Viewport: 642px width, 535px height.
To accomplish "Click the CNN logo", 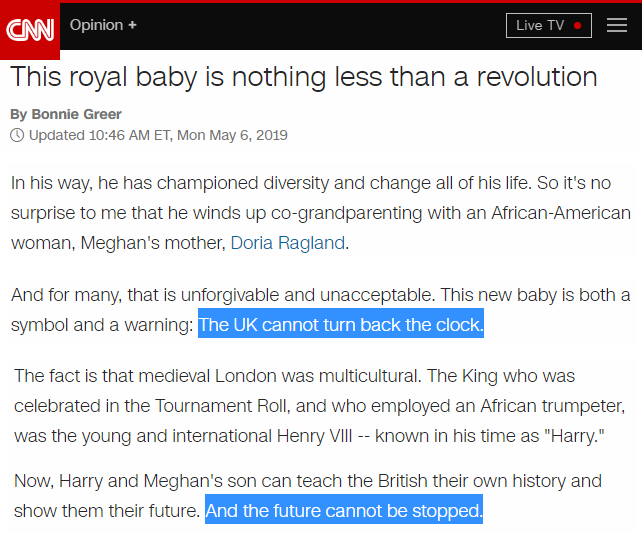I will tap(30, 30).
